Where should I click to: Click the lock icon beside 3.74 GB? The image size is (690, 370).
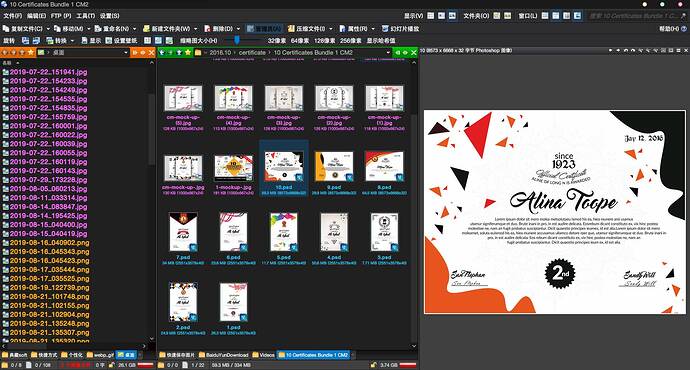(x=374, y=365)
